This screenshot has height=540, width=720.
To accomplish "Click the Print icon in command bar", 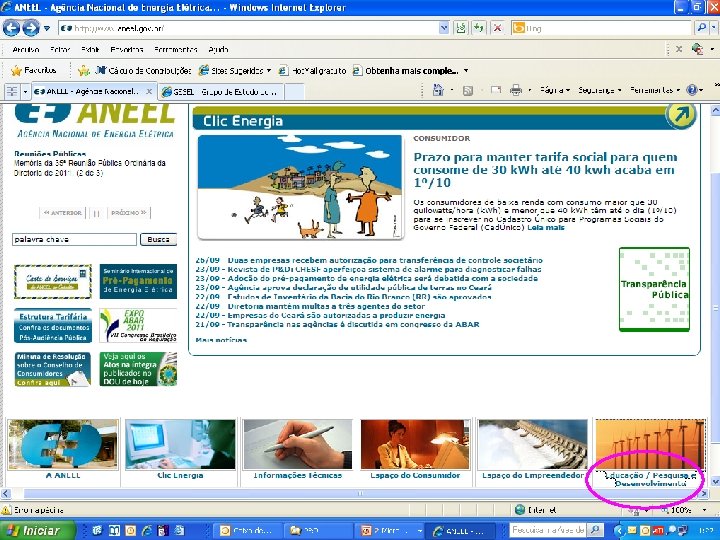I will (516, 90).
